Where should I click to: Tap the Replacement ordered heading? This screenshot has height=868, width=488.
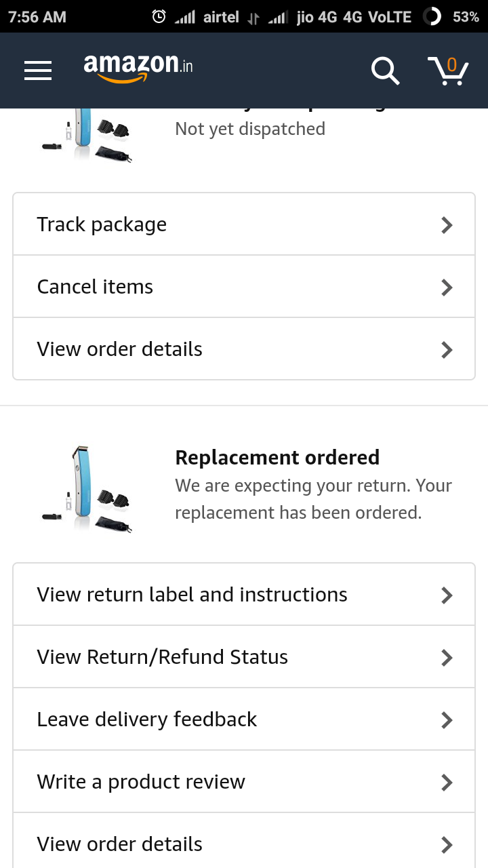(x=277, y=458)
